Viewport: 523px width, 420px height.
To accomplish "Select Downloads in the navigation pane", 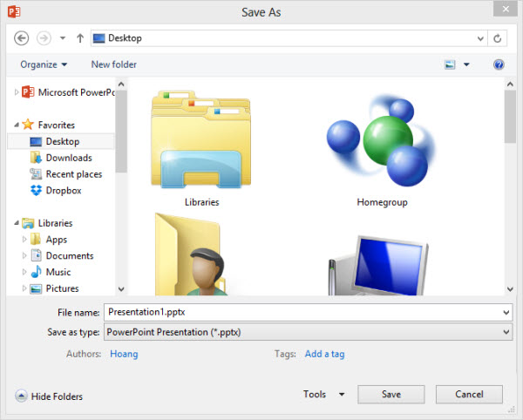I will pyautogui.click(x=68, y=158).
